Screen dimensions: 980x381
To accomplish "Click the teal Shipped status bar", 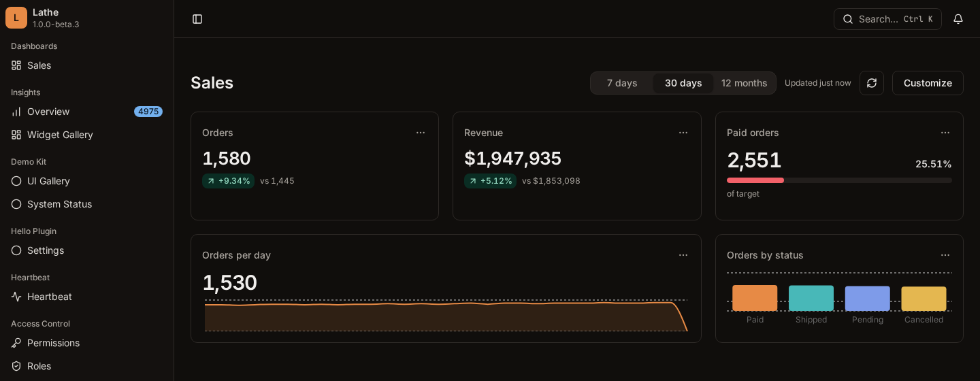I will point(811,298).
